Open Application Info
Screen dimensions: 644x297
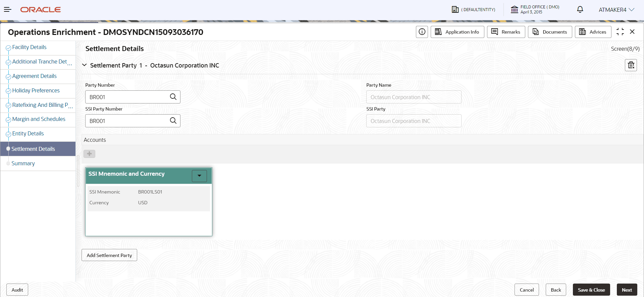tap(458, 32)
